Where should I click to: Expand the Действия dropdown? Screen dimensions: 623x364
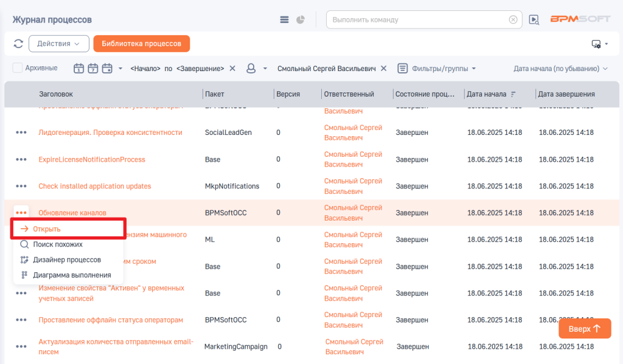tap(59, 44)
